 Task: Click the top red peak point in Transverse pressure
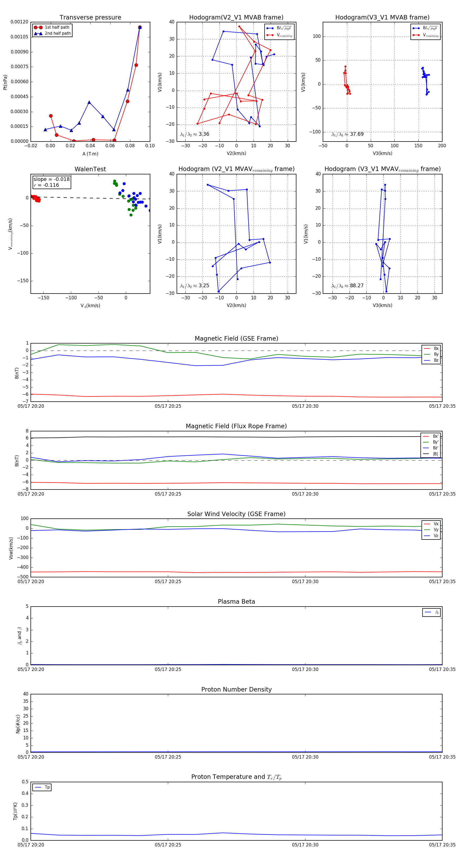click(140, 27)
